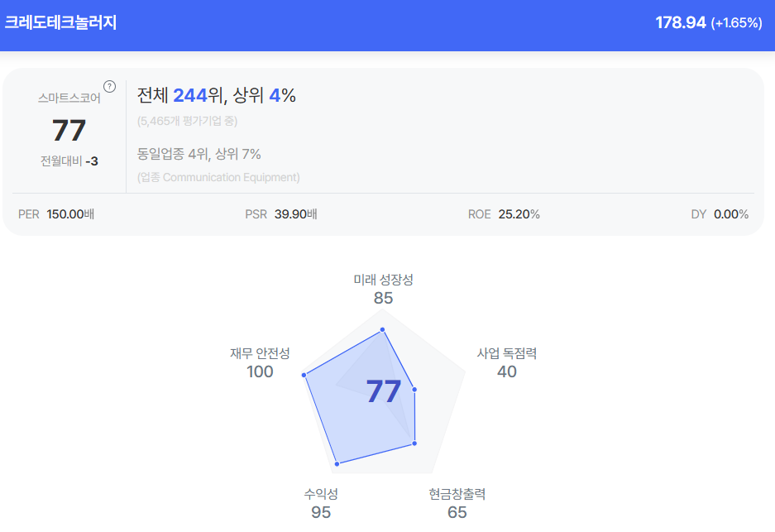
Task: Click the center 77 score in radar chart
Action: tap(383, 392)
